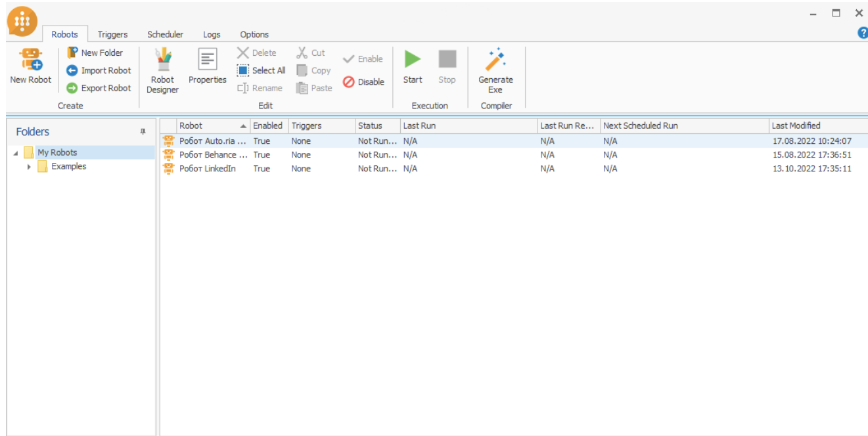This screenshot has width=868, height=436.
Task: Click robot icon of Робот Behance row
Action: click(169, 154)
